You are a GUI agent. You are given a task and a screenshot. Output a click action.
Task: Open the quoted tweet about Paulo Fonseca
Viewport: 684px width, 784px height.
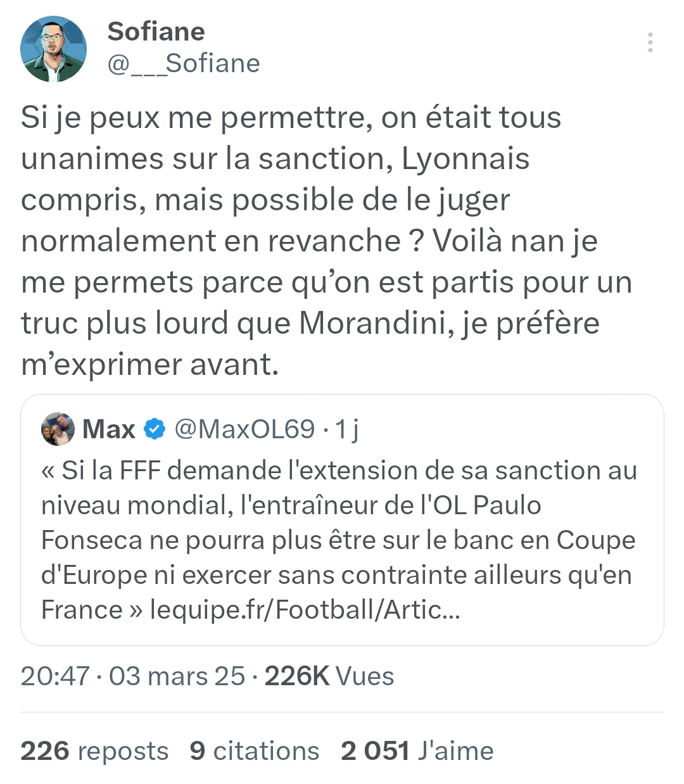pos(342,520)
